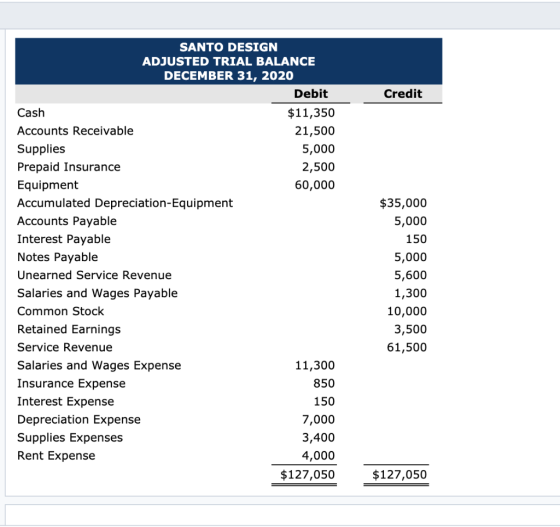Select the 2,500 Prepaid Insurance amount
560x527 pixels.
(318, 167)
